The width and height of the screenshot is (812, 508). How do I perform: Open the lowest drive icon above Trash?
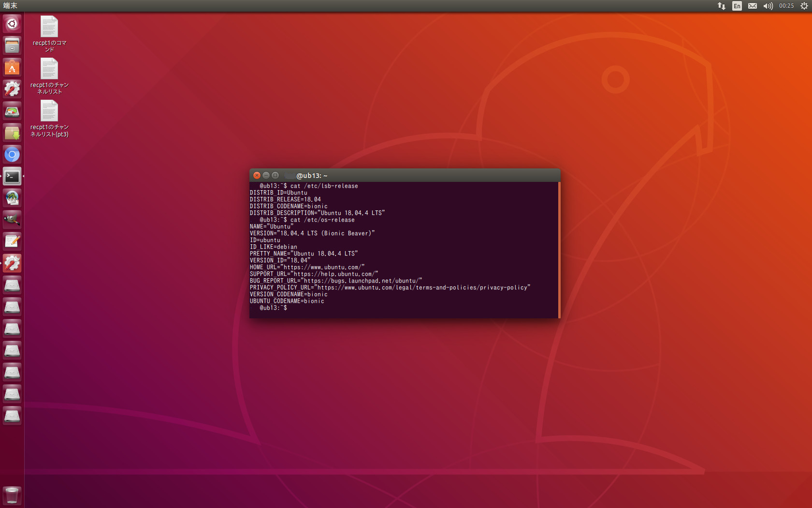pos(12,416)
